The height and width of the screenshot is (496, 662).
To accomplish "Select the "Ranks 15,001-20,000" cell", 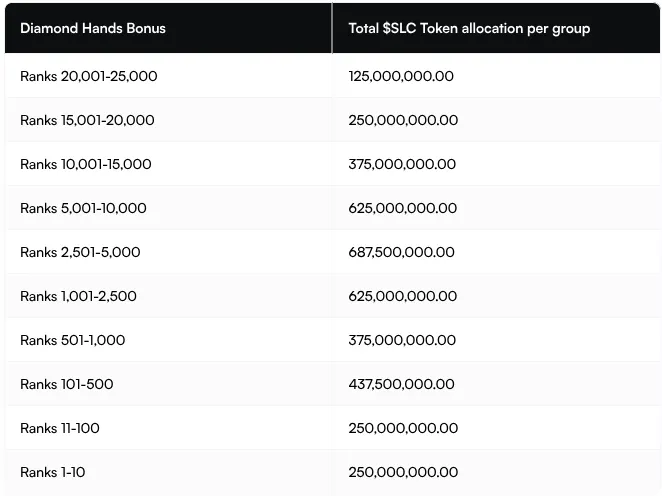I will point(87,120).
